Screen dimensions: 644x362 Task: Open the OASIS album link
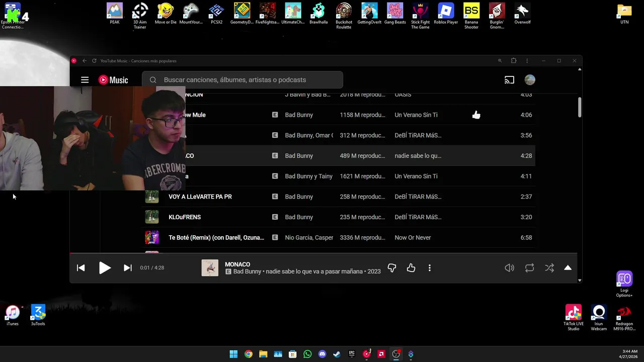pos(403,95)
